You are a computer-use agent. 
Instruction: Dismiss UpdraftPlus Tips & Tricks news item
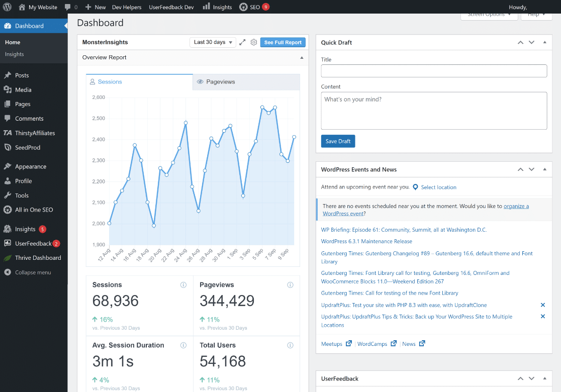pyautogui.click(x=543, y=316)
